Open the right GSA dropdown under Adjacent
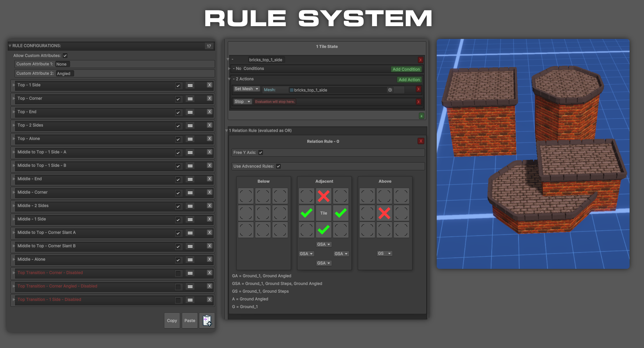Image resolution: width=644 pixels, height=348 pixels. (341, 254)
